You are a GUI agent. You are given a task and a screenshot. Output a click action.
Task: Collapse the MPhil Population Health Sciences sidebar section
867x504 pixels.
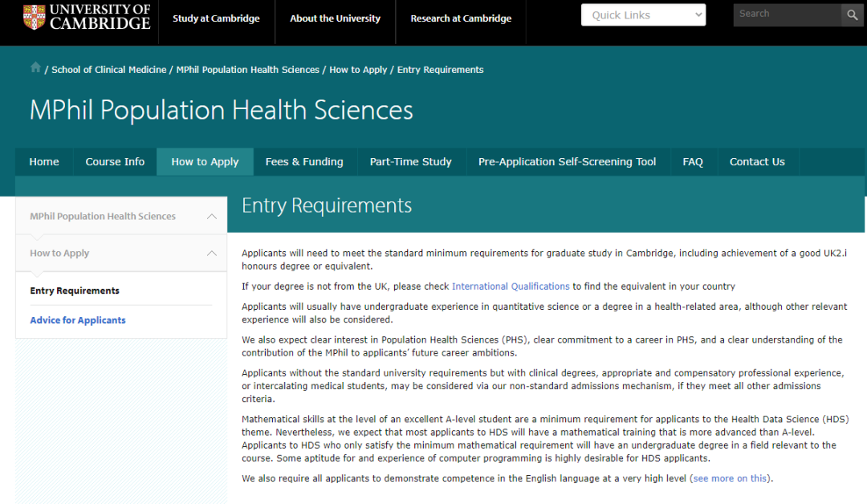pos(212,216)
